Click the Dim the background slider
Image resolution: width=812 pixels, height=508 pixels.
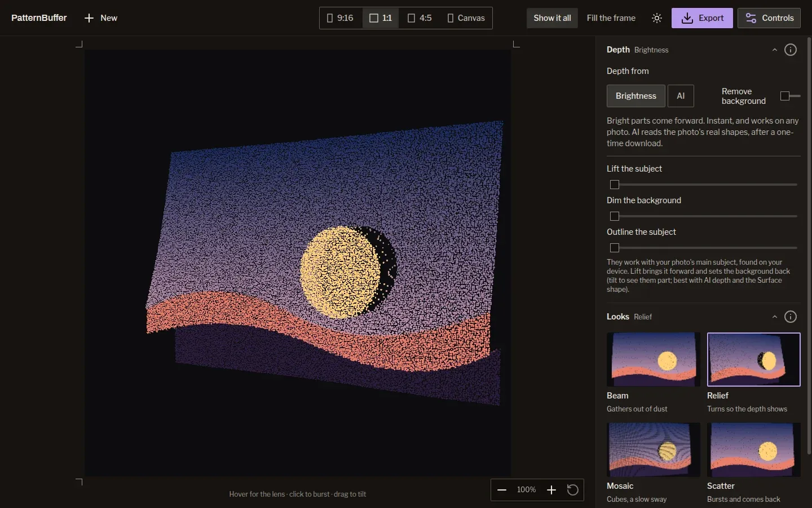pos(704,216)
